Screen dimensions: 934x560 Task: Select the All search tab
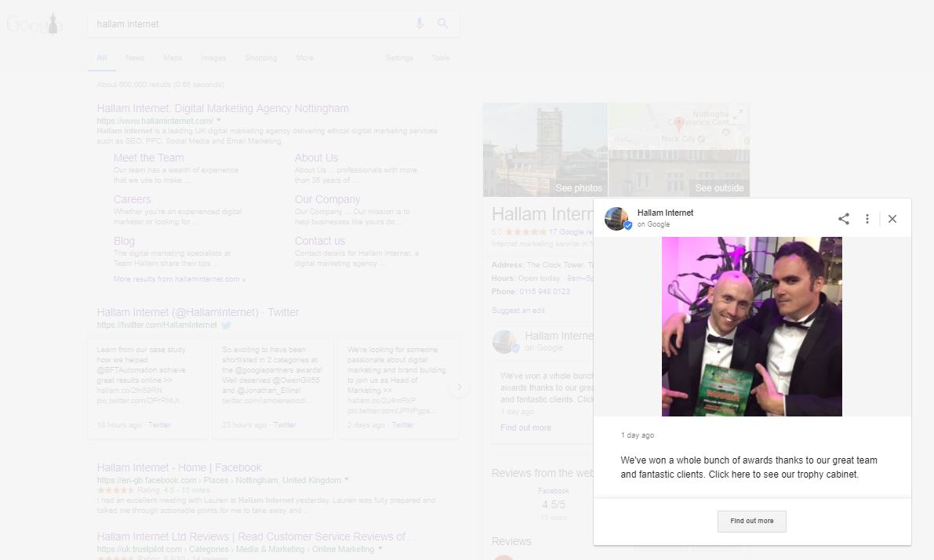[102, 58]
